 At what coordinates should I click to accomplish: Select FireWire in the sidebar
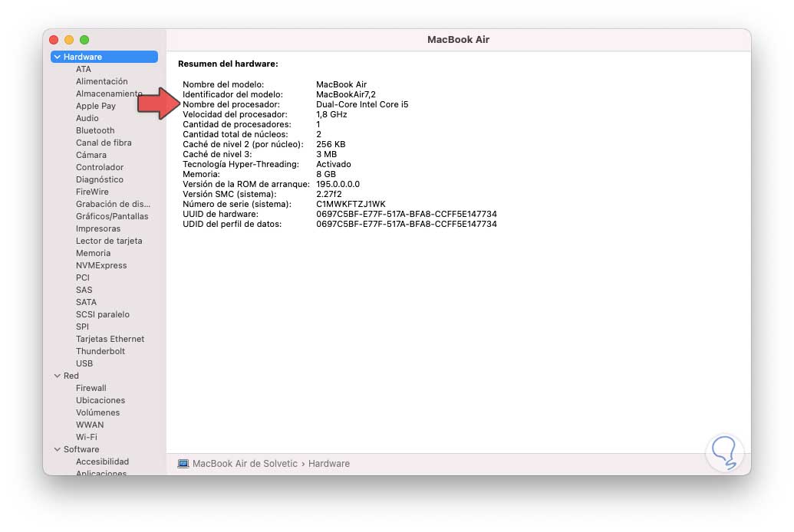pyautogui.click(x=92, y=192)
